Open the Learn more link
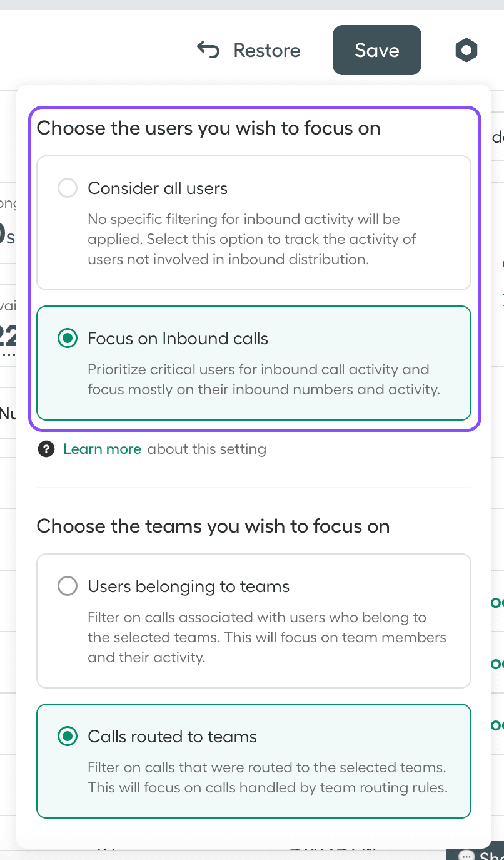 coord(102,449)
